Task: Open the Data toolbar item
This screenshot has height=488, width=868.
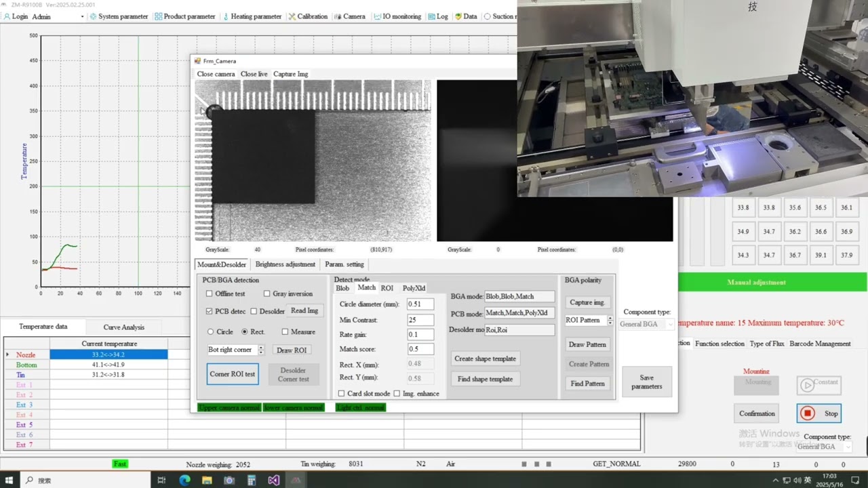Action: pyautogui.click(x=466, y=16)
